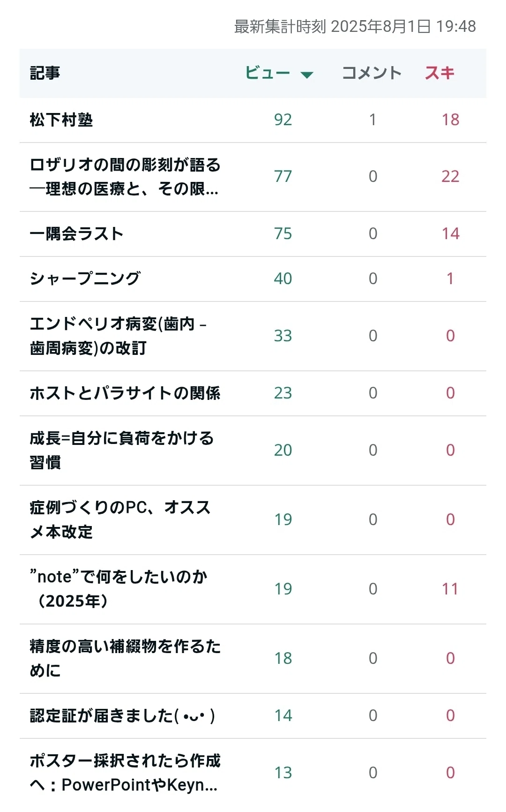Click the sort arrow next to ビュー
506x812 pixels.
(x=307, y=75)
